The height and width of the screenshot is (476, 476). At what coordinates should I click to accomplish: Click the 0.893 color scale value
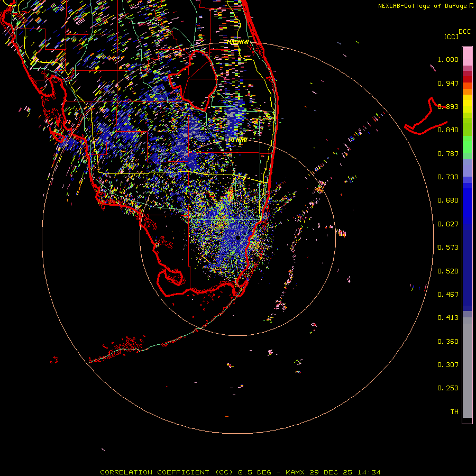pos(448,106)
